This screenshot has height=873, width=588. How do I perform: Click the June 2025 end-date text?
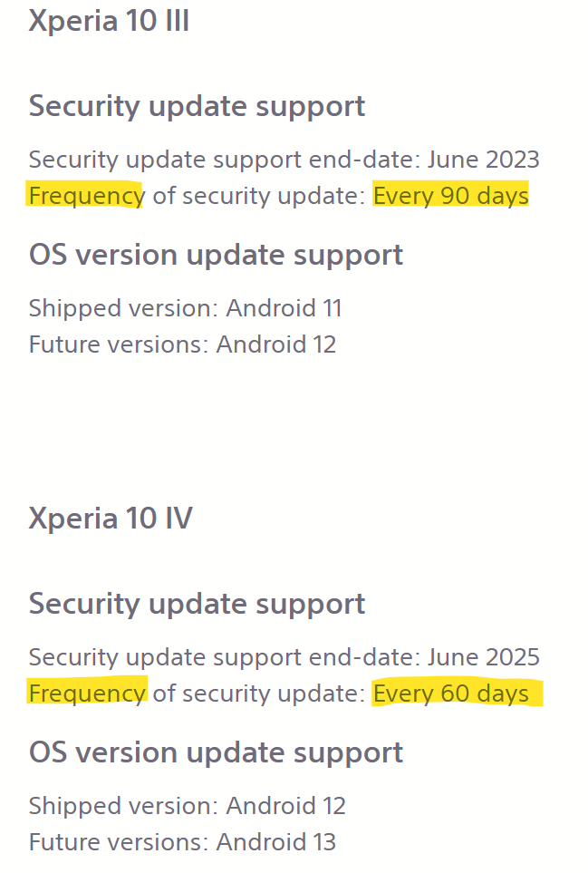point(484,657)
